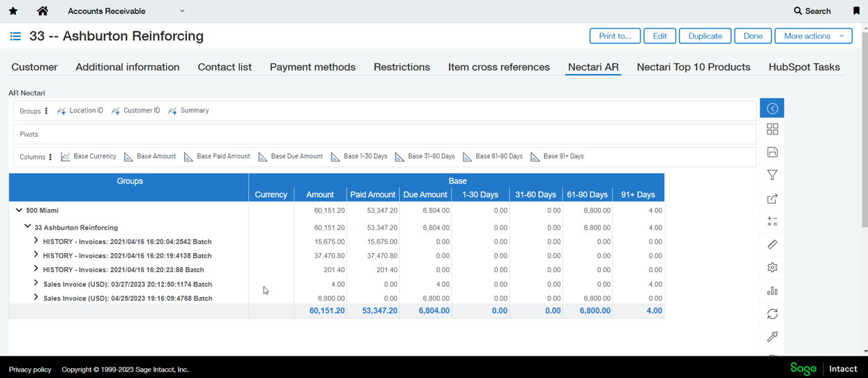868x378 pixels.
Task: Open the Accounts Receivable module dropdown
Action: 126,11
